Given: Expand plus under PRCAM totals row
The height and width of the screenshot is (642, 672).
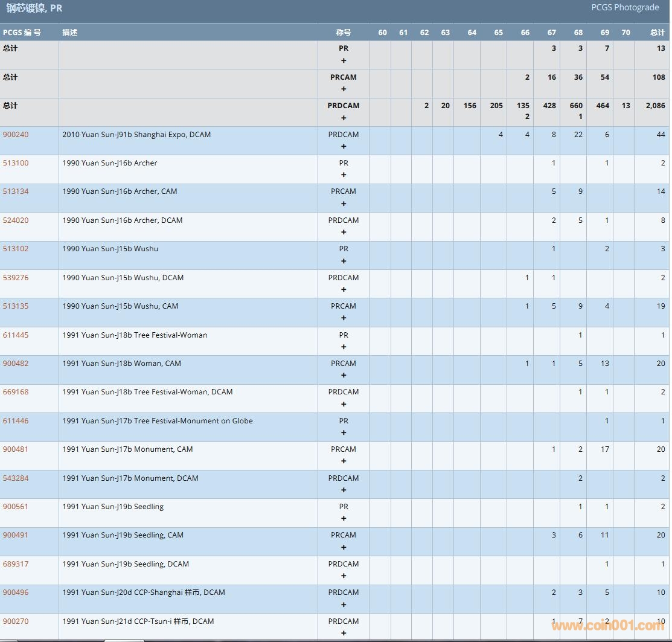Looking at the screenshot, I should pyautogui.click(x=344, y=89).
